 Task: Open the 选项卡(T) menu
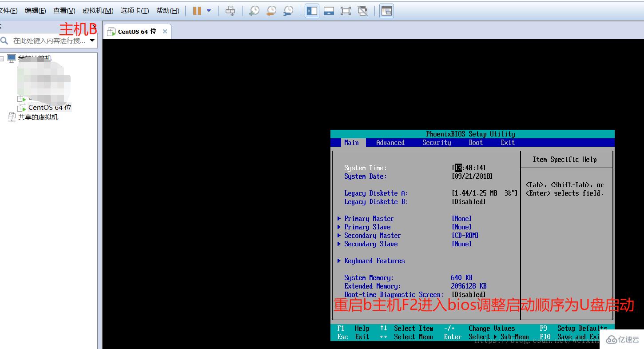pyautogui.click(x=135, y=11)
